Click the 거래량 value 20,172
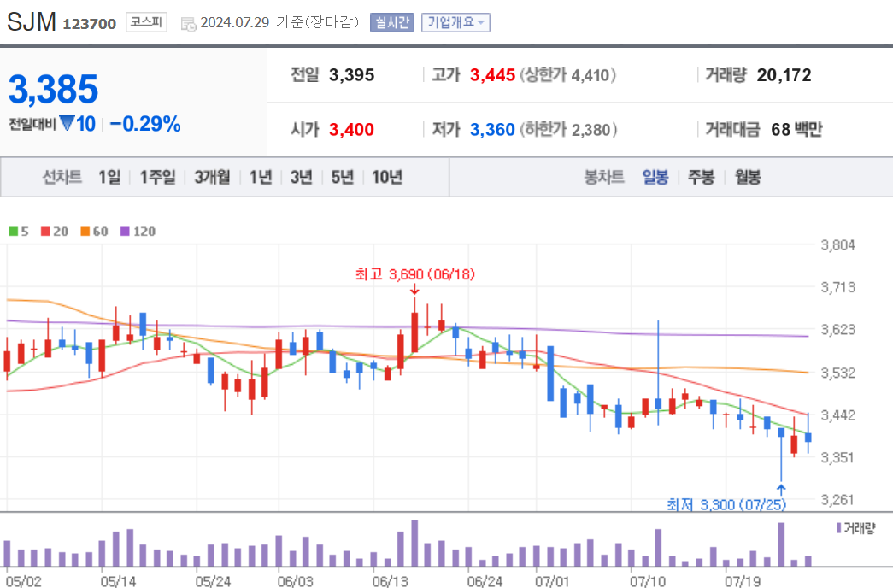Screen dimensions: 893x588 784,74
